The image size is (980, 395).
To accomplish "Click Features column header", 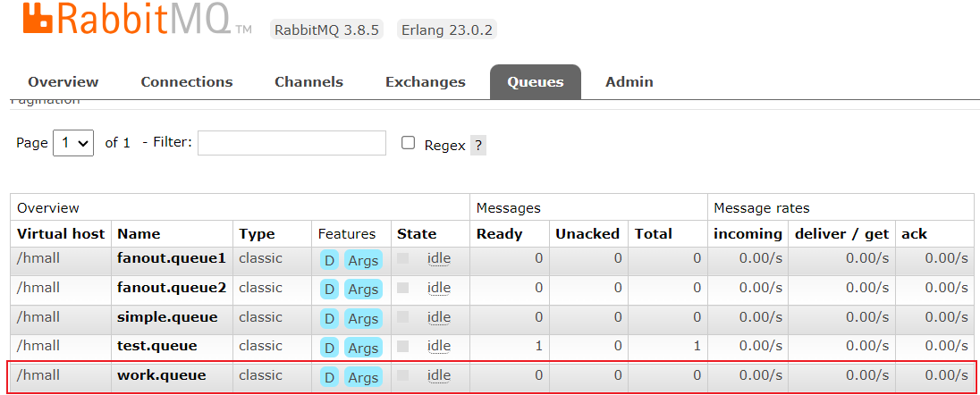I will (347, 234).
